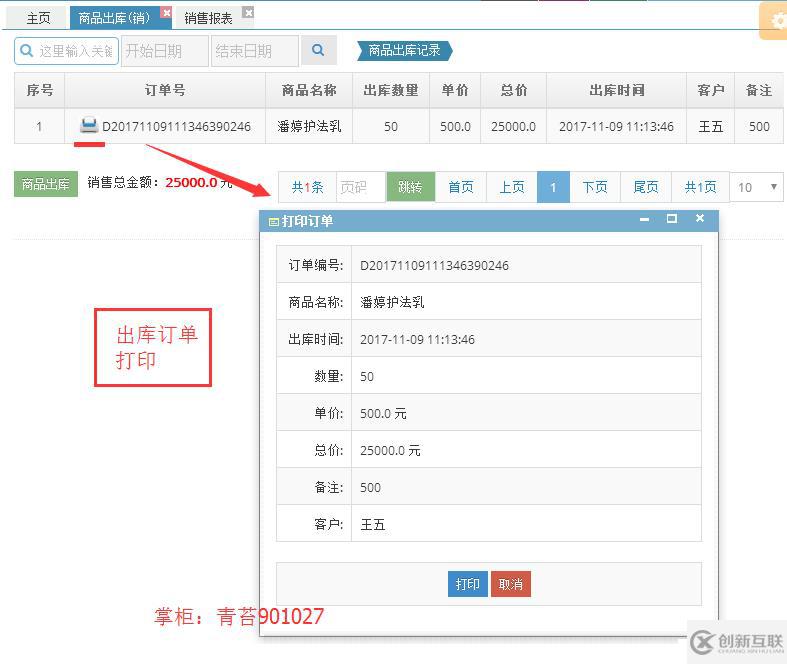The image size is (787, 664).
Task: Click the table cell 潘婷护法乳
Action: click(x=309, y=126)
